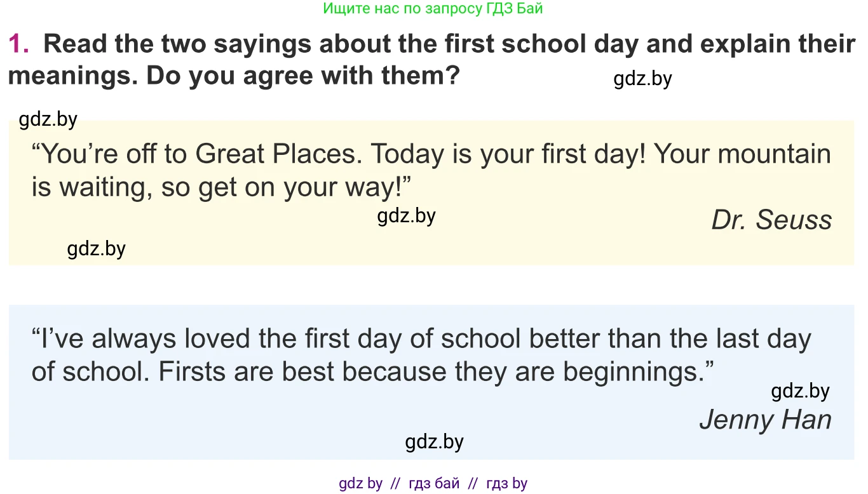Image resolution: width=868 pixels, height=494 pixels.
Task: Select the "Dr. Seuss" author name
Action: (x=771, y=220)
